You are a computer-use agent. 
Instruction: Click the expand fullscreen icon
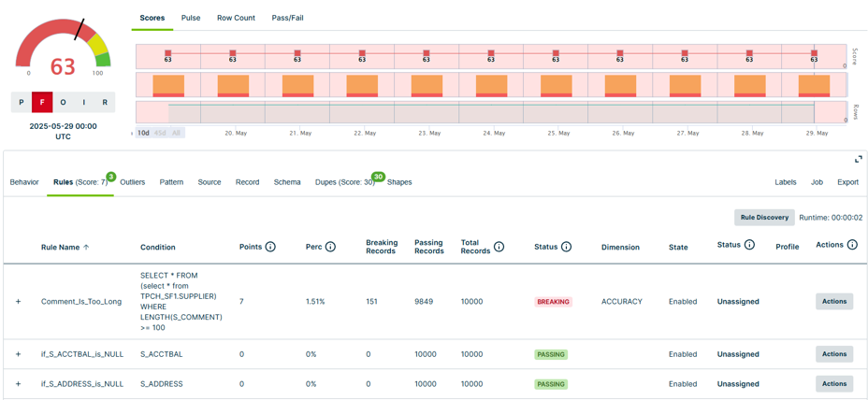tap(858, 160)
